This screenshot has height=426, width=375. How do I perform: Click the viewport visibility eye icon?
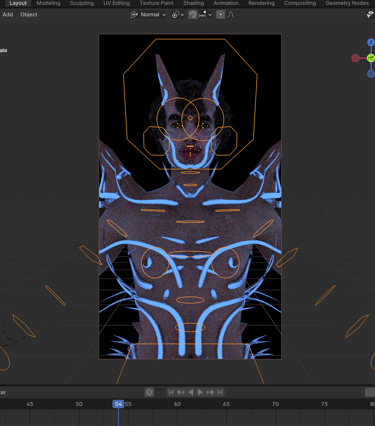point(370,15)
